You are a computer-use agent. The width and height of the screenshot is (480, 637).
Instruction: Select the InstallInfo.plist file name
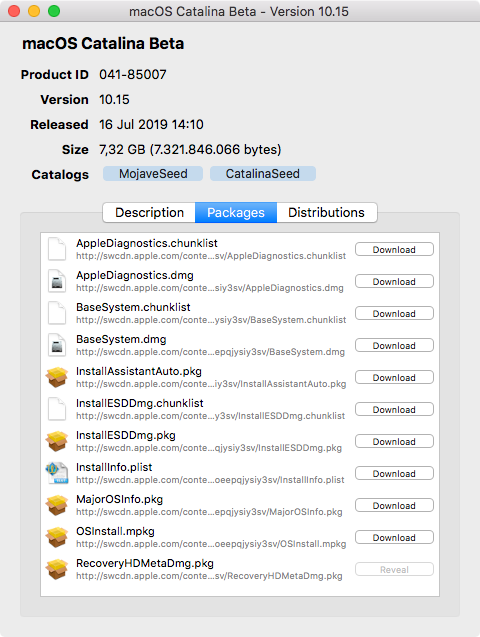coord(114,467)
